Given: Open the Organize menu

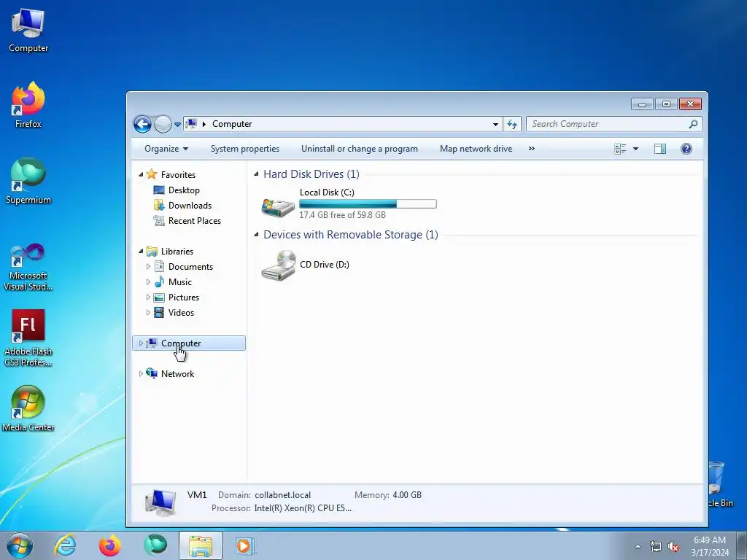Looking at the screenshot, I should click(166, 149).
